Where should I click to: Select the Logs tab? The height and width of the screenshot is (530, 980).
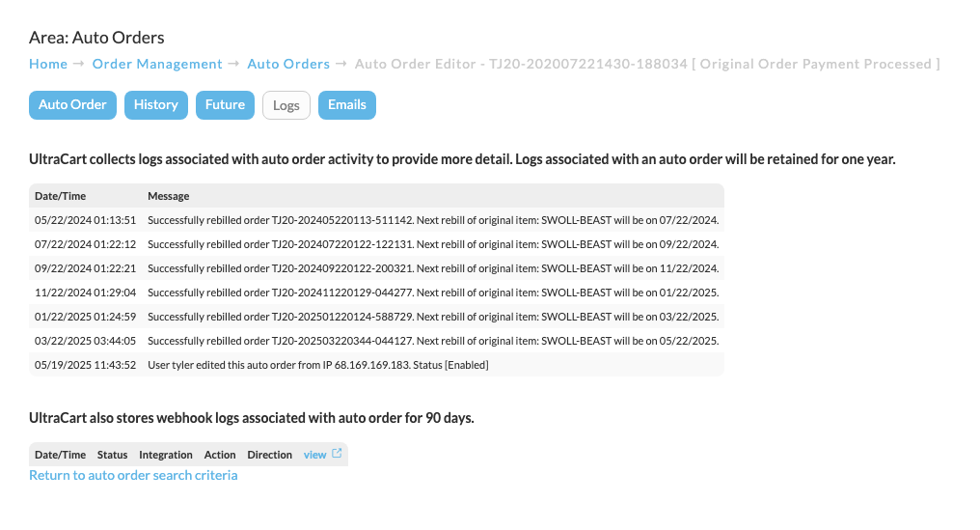(x=286, y=106)
